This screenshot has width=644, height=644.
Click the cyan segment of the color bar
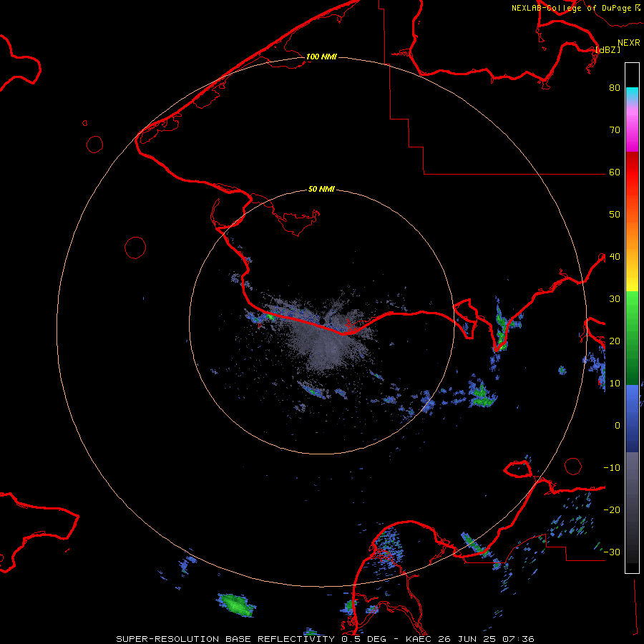click(x=632, y=94)
